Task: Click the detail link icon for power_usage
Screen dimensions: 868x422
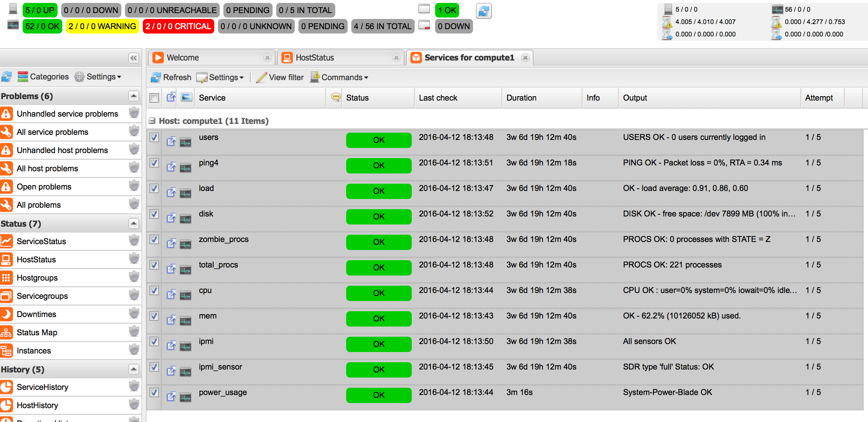Action: point(171,396)
